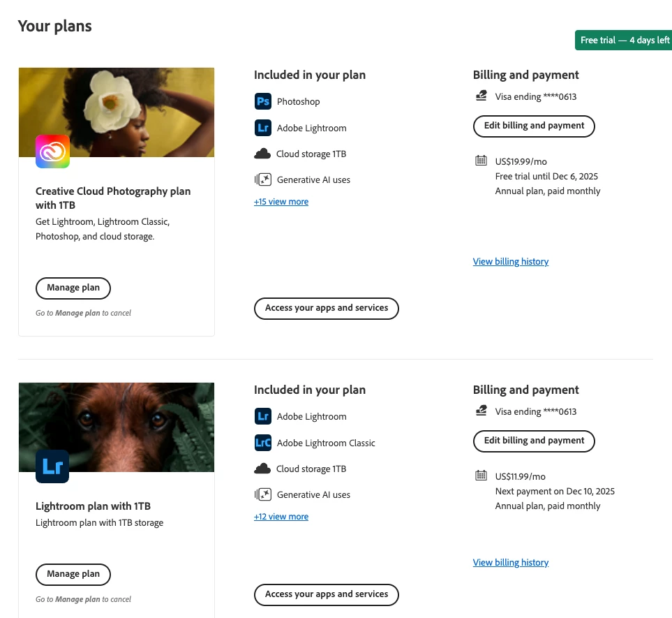This screenshot has width=672, height=618.
Task: Click the Generative AI icon in Photography plan
Action: click(262, 179)
